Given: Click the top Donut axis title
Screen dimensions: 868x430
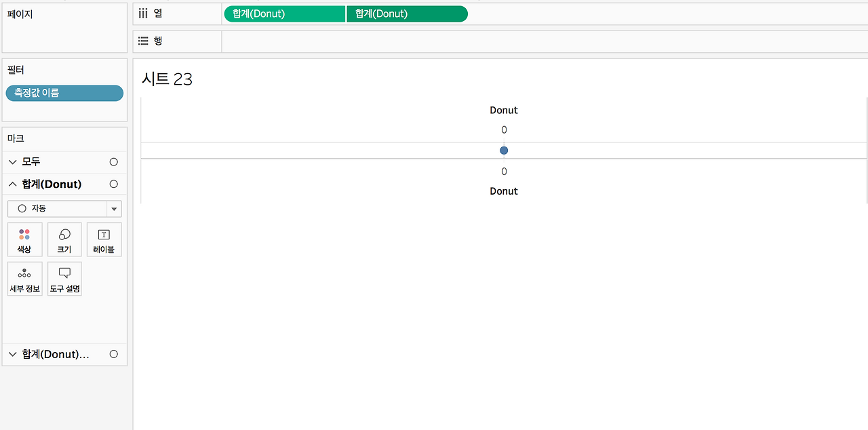Looking at the screenshot, I should (x=504, y=111).
